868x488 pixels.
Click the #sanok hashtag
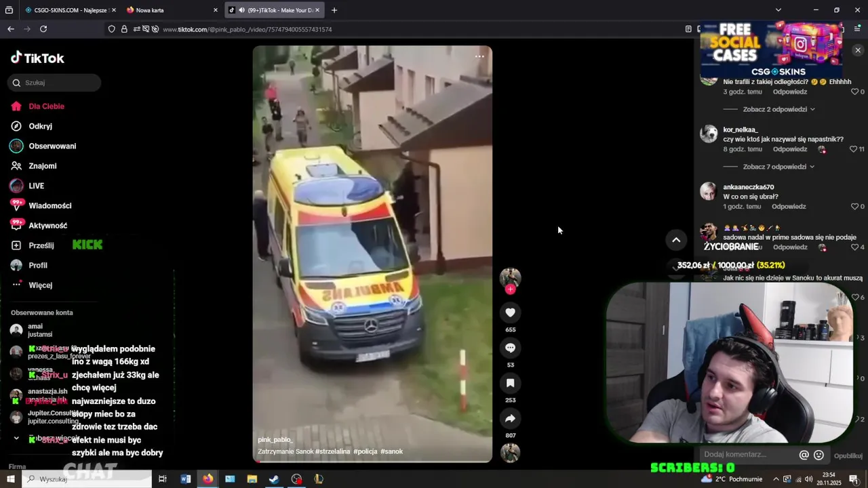(392, 451)
